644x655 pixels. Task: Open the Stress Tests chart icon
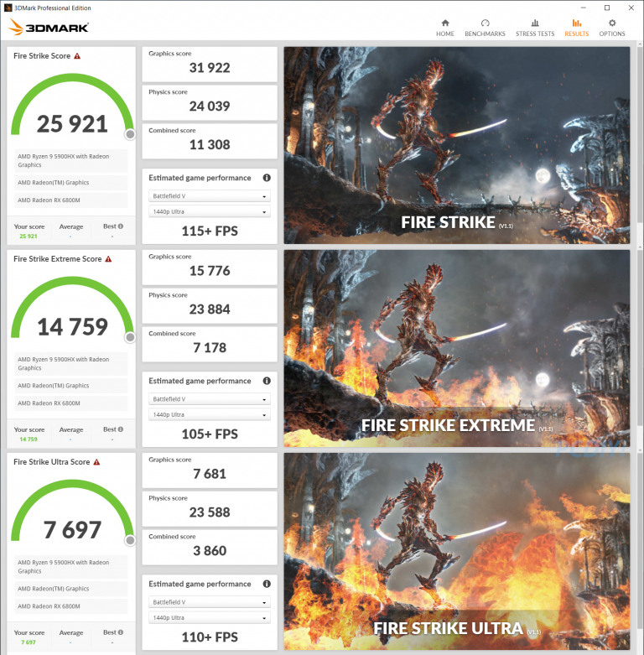pos(535,23)
